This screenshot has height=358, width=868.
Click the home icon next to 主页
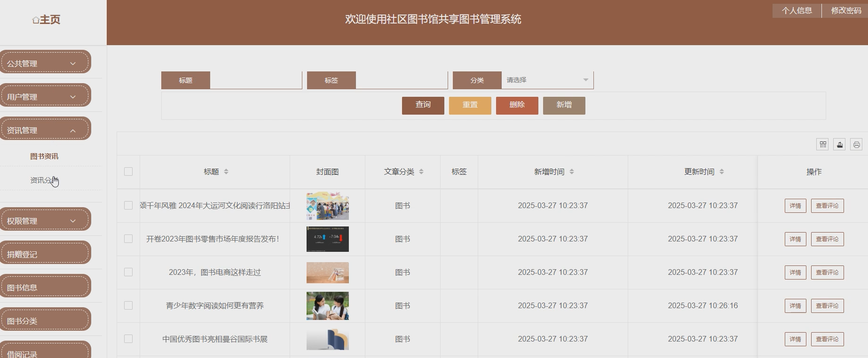(x=35, y=20)
